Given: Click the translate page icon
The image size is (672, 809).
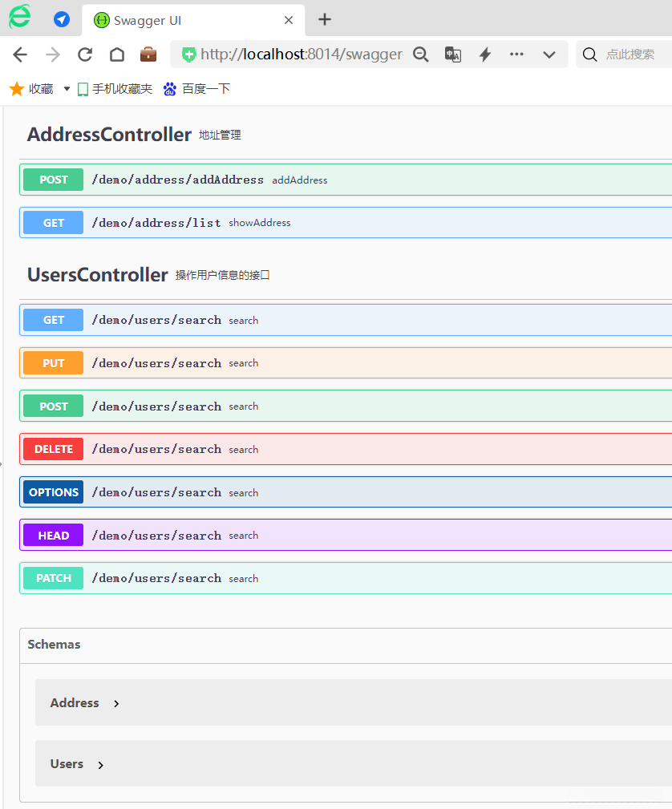Looking at the screenshot, I should [x=453, y=55].
